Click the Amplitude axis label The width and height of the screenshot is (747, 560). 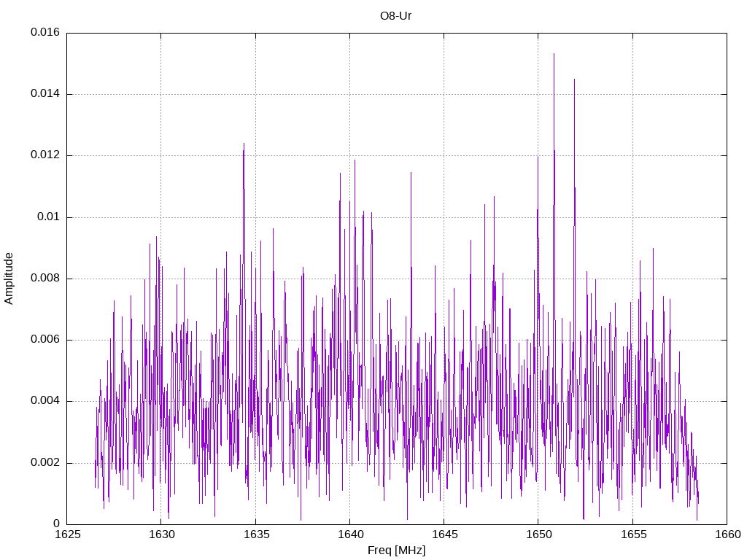9,279
